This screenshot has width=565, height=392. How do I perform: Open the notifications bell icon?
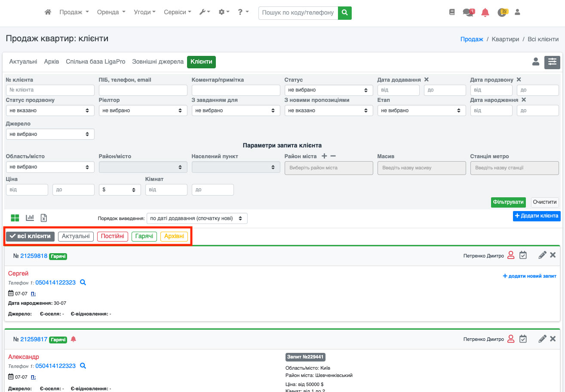(x=485, y=12)
